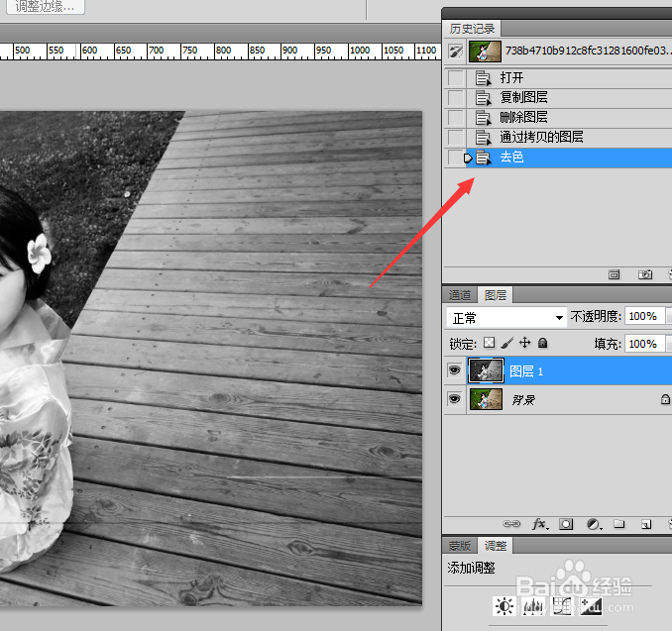672x631 pixels.
Task: Set history brush source for 复制图层
Action: tap(456, 98)
